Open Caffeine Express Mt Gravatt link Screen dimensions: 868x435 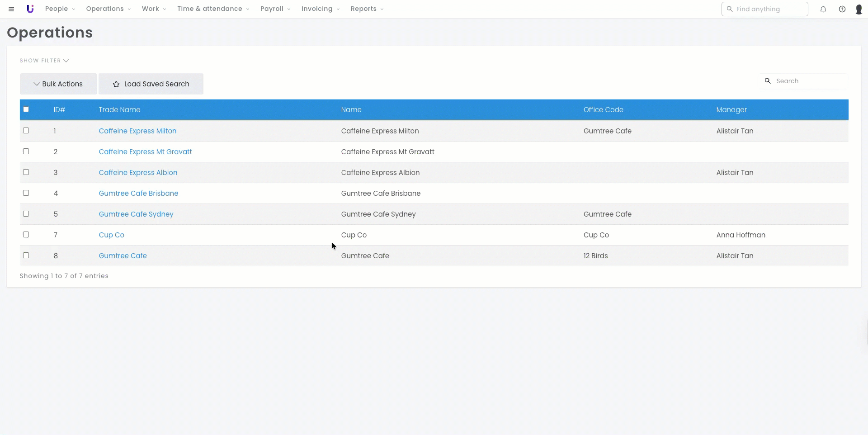tap(145, 152)
